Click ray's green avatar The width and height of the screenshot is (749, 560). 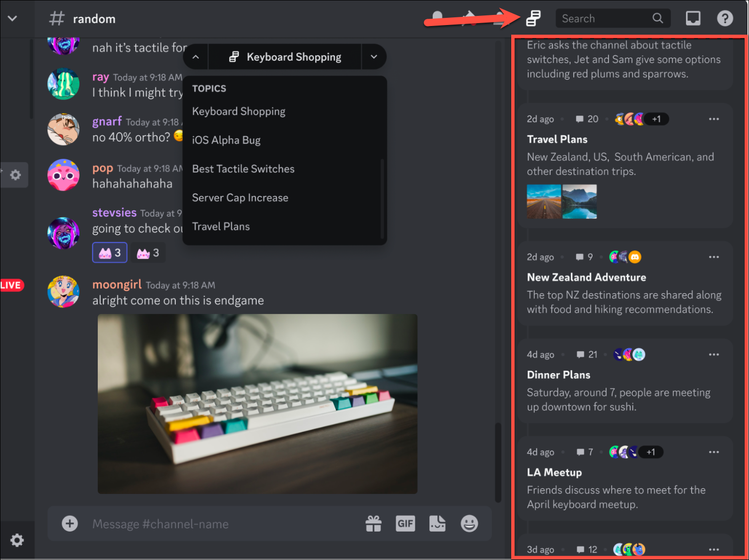click(x=64, y=84)
